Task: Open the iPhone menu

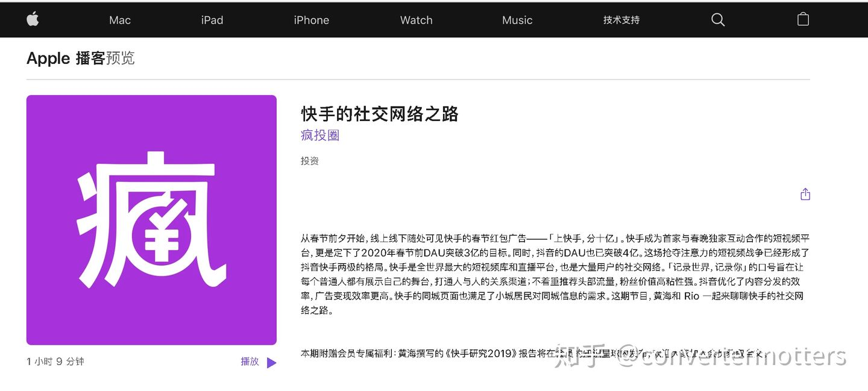Action: coord(312,20)
